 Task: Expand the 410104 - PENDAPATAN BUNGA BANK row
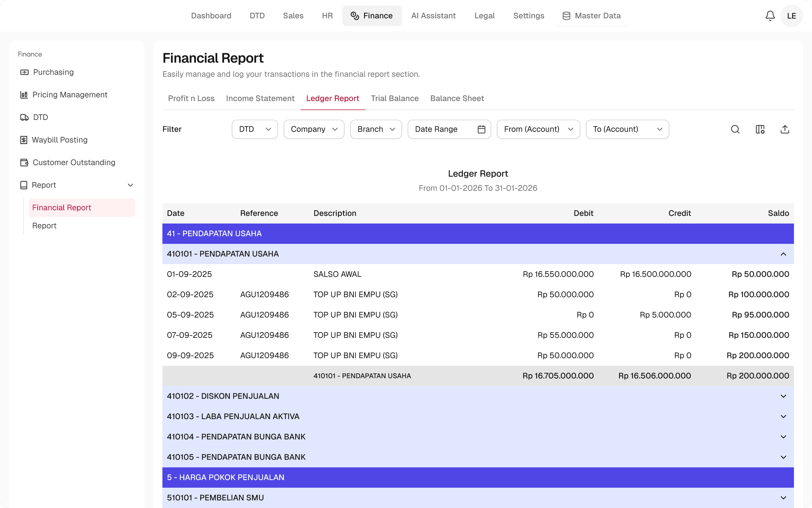(x=783, y=437)
